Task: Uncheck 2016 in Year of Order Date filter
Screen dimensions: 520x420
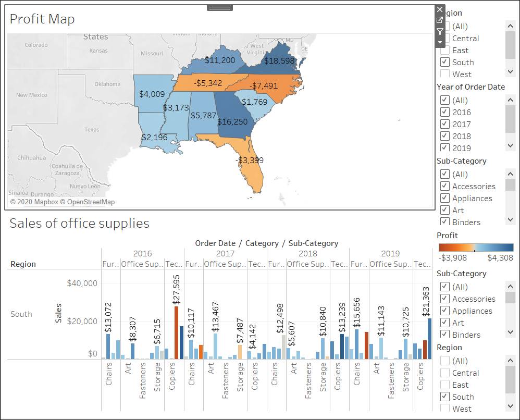Action: (445, 112)
